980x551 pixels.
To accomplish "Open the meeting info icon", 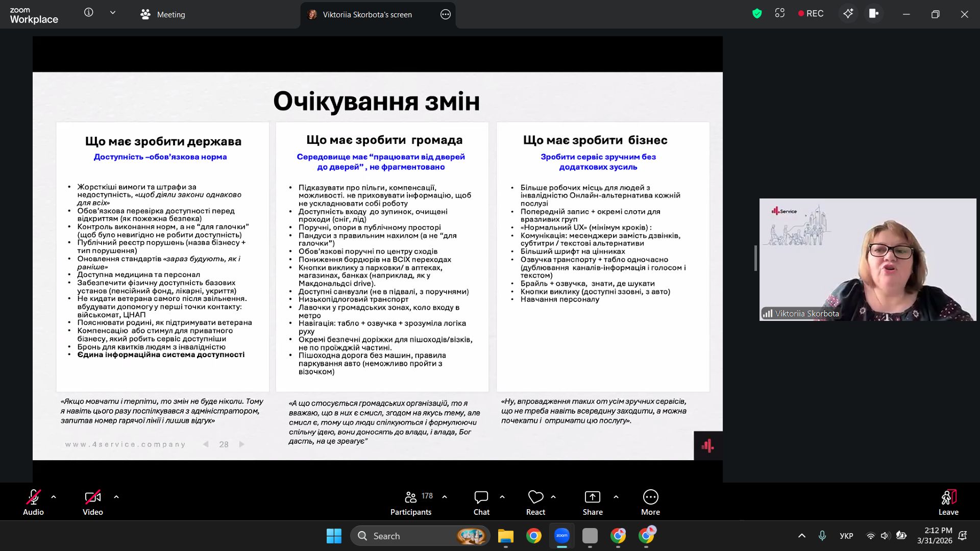I will tap(89, 13).
